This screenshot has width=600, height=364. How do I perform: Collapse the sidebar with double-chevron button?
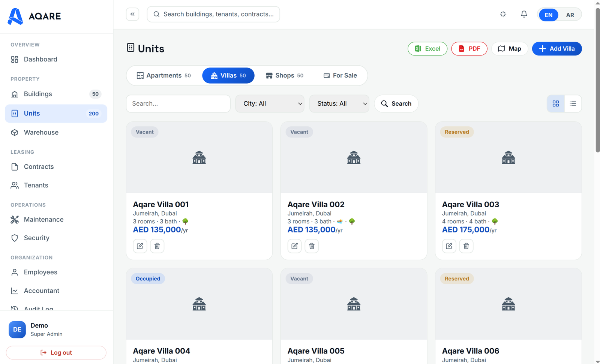pos(132,14)
